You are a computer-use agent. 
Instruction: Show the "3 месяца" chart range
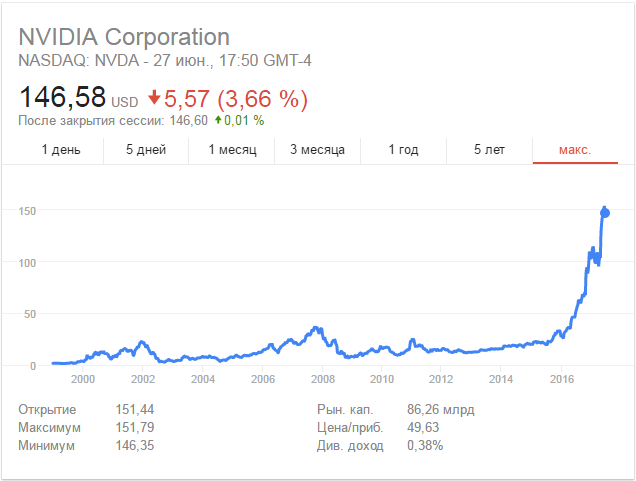(x=318, y=150)
